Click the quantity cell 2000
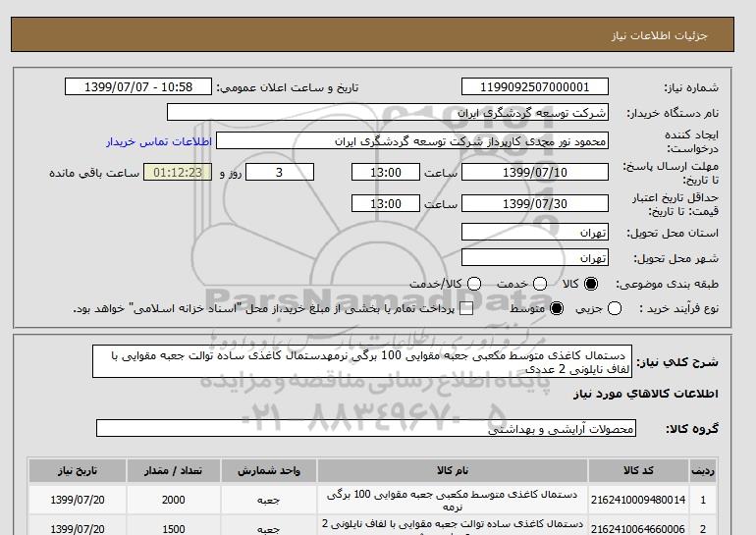Image resolution: width=756 pixels, height=535 pixels. pyautogui.click(x=174, y=500)
